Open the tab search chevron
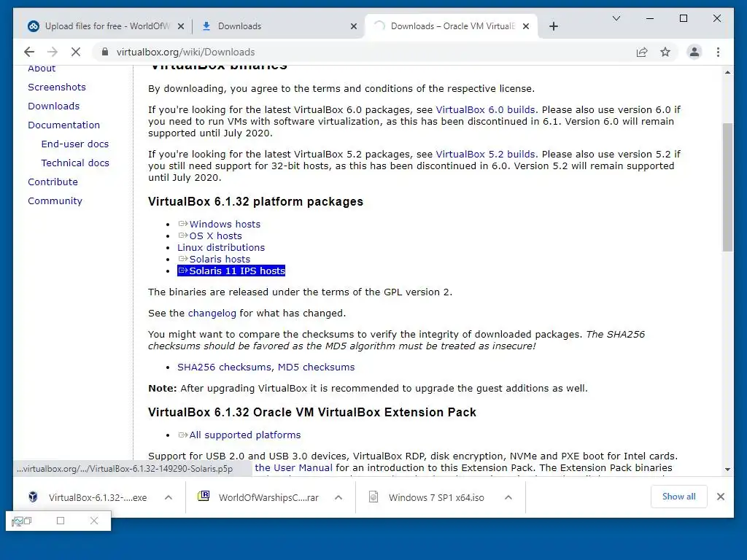Screen dimensions: 747x560 click(x=616, y=18)
